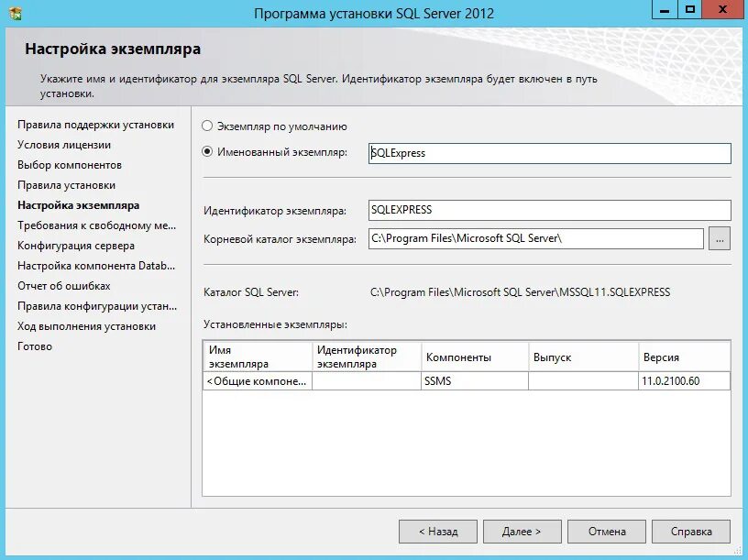Select the current step Настройка экземпляра in sidebar
This screenshot has width=748, height=560.
pos(78,205)
